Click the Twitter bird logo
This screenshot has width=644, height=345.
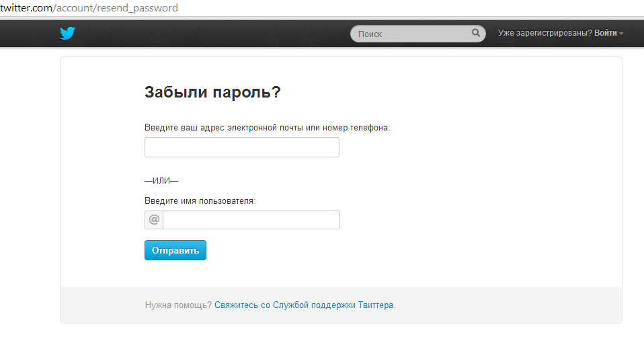click(67, 33)
